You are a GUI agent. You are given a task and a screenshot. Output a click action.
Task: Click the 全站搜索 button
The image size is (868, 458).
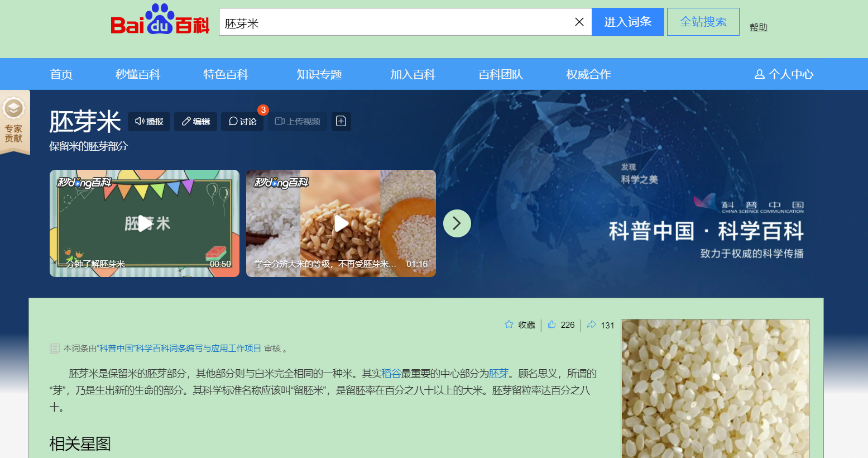tap(703, 22)
